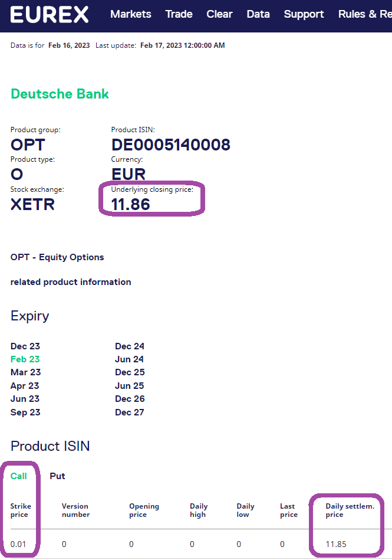Click the EUREX logo
This screenshot has width=392, height=560.
pyautogui.click(x=50, y=15)
